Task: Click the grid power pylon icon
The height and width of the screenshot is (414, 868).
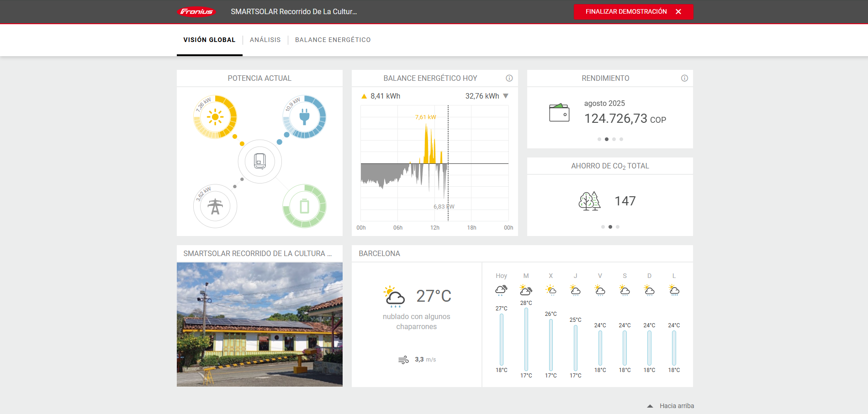Action: (215, 206)
